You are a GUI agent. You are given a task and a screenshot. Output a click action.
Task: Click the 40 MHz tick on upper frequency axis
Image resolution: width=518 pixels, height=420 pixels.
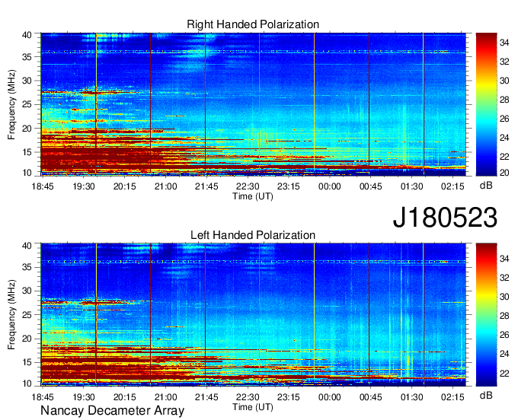click(27, 35)
